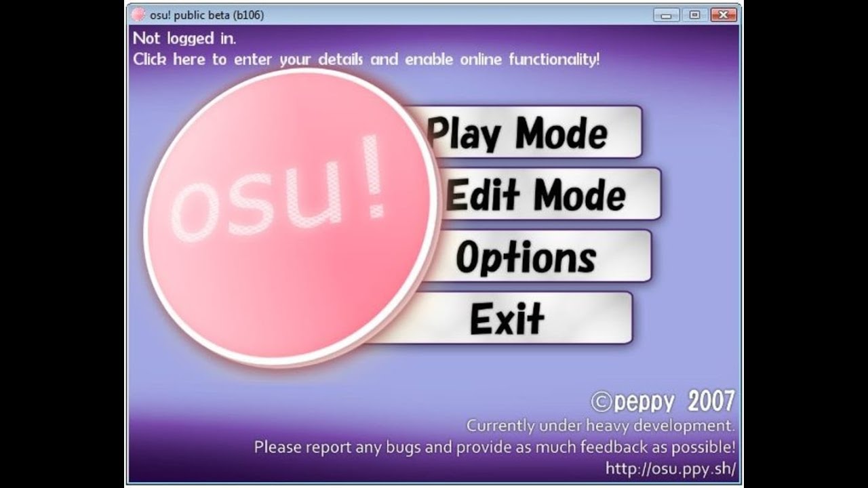
Task: Close the osu! public beta window
Action: pyautogui.click(x=724, y=15)
